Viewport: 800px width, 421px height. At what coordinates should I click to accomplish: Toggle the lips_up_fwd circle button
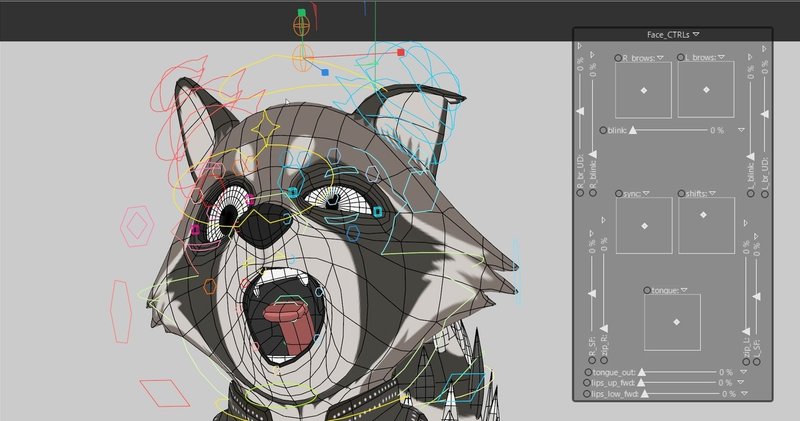tap(587, 383)
